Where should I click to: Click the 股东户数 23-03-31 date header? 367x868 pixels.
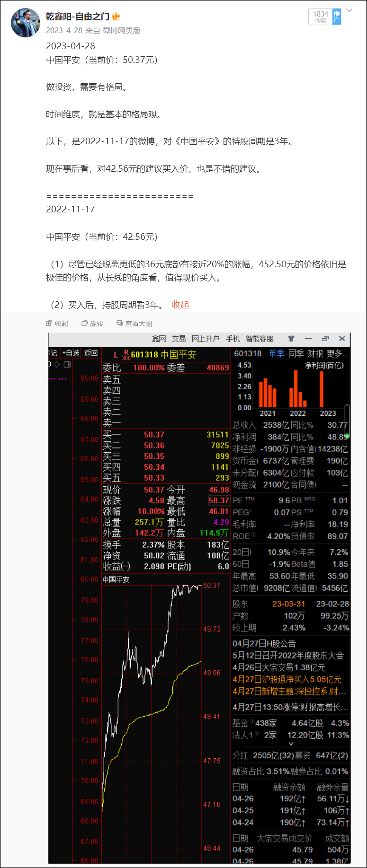(289, 604)
